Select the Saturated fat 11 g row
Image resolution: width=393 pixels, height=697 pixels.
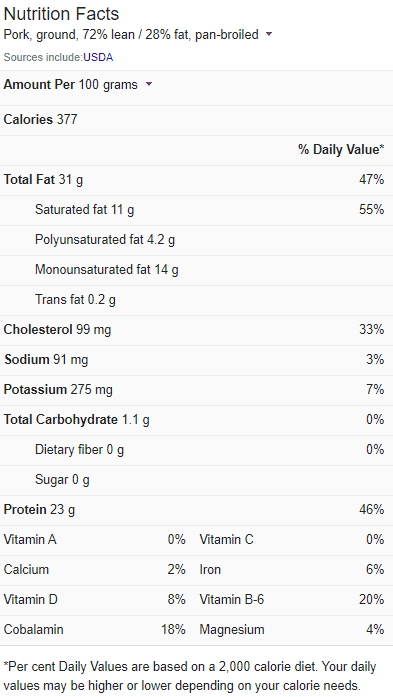coord(196,210)
